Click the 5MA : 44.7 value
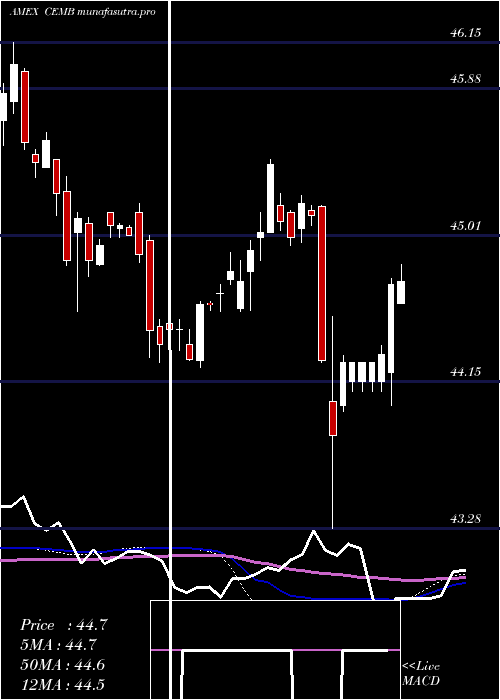The height and width of the screenshot is (700, 500). click(x=58, y=645)
